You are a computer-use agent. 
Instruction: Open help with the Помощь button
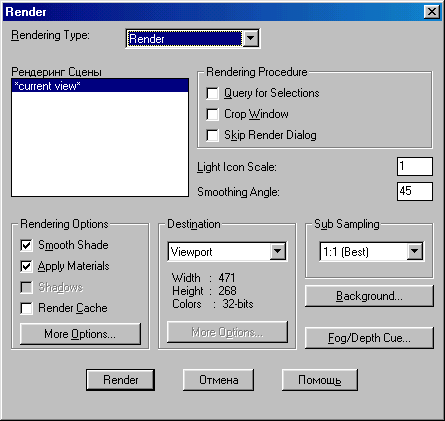[320, 380]
